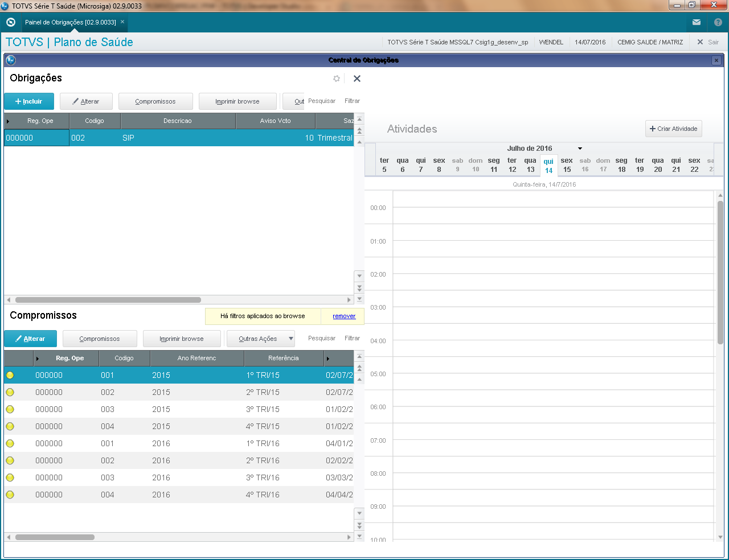Click Filtrar in the Obrigações panel
The image size is (729, 560).
coord(352,101)
